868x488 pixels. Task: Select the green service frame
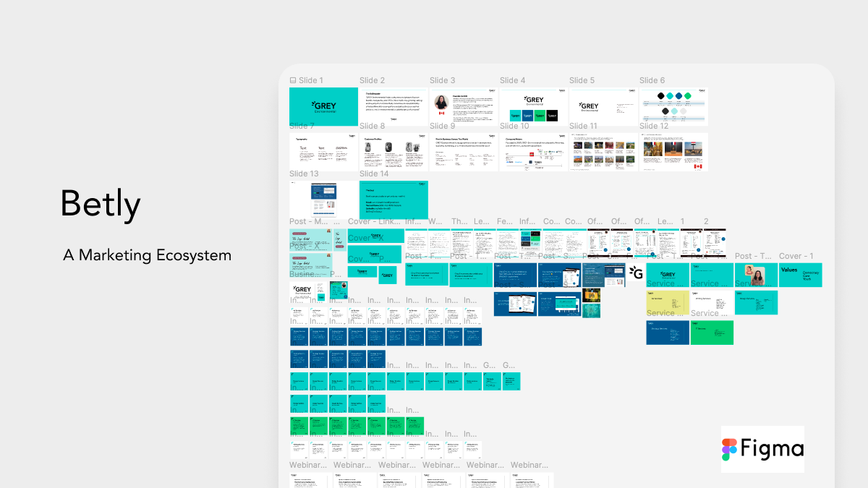pos(712,333)
